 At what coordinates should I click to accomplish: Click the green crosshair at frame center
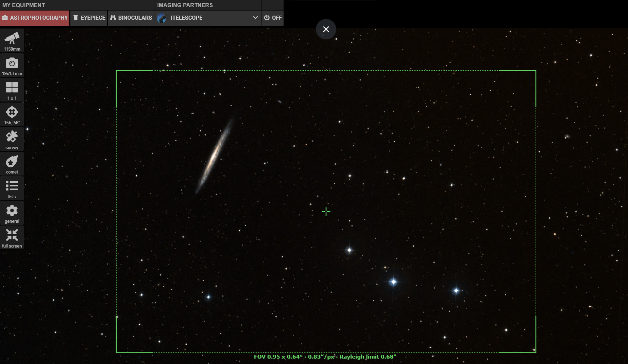coord(326,212)
